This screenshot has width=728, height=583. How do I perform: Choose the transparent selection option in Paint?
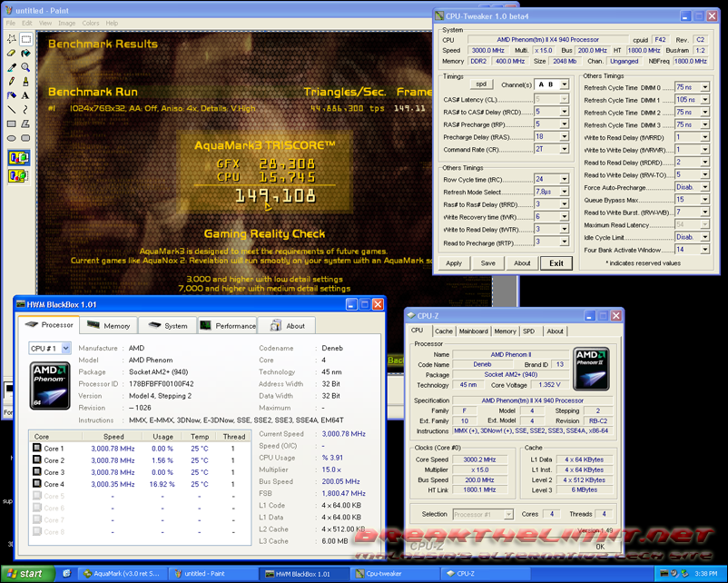18,176
